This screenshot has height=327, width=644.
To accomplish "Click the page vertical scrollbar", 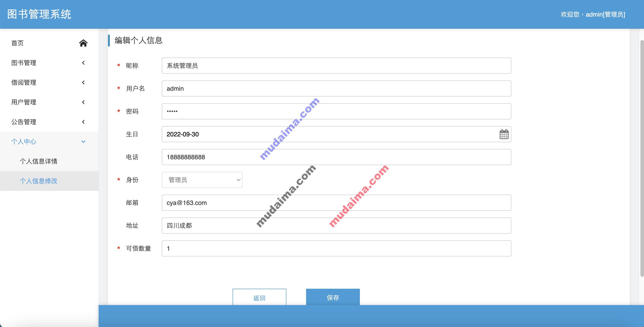I will (642, 158).
